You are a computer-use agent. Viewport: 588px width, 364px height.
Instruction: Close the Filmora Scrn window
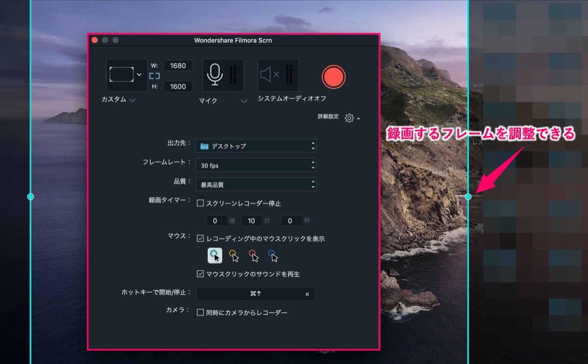pos(95,40)
